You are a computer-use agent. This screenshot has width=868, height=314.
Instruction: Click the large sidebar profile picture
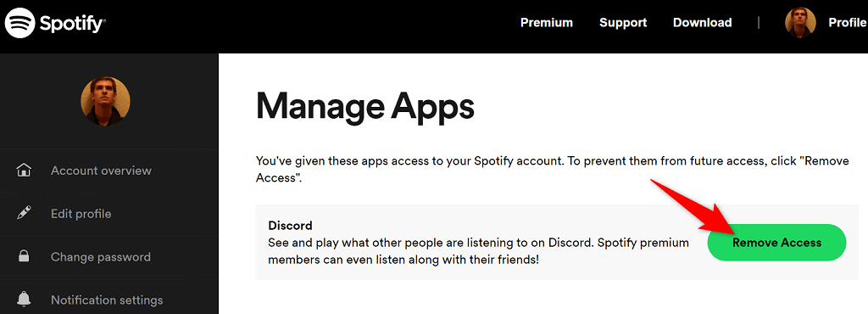tap(106, 101)
